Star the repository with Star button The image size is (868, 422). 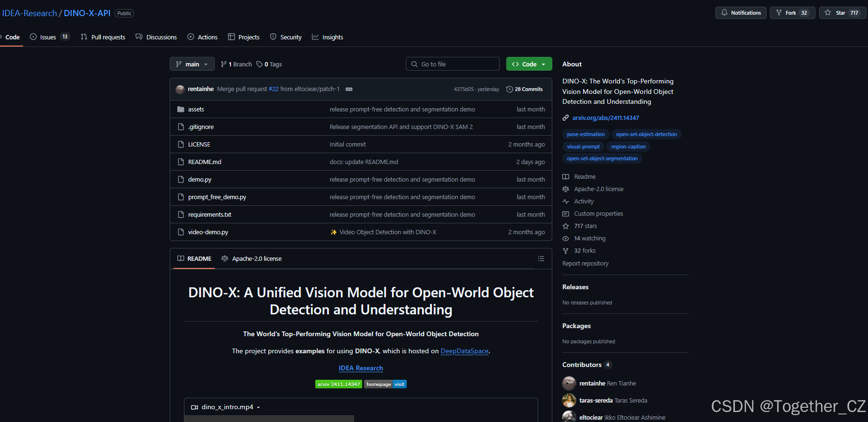tap(842, 13)
